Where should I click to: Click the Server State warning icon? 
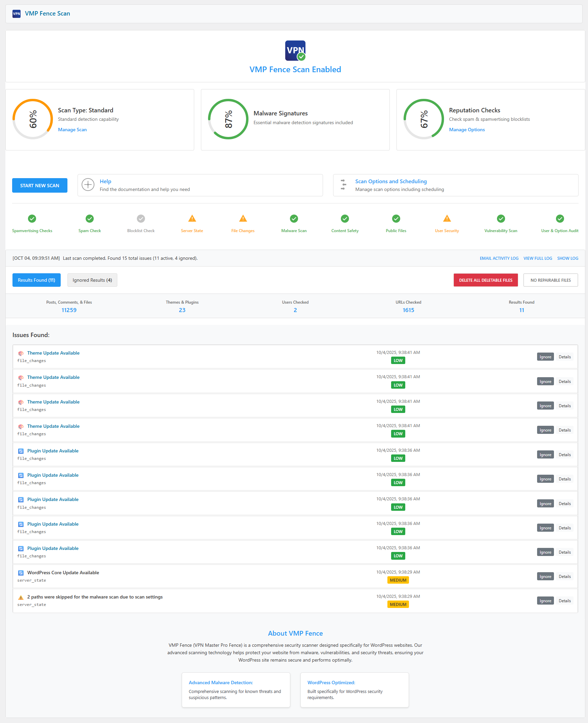click(192, 219)
